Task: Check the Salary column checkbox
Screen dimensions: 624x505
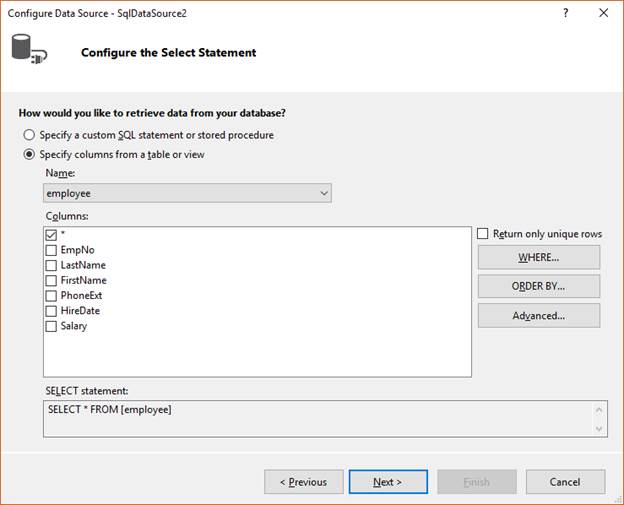Action: pos(51,326)
